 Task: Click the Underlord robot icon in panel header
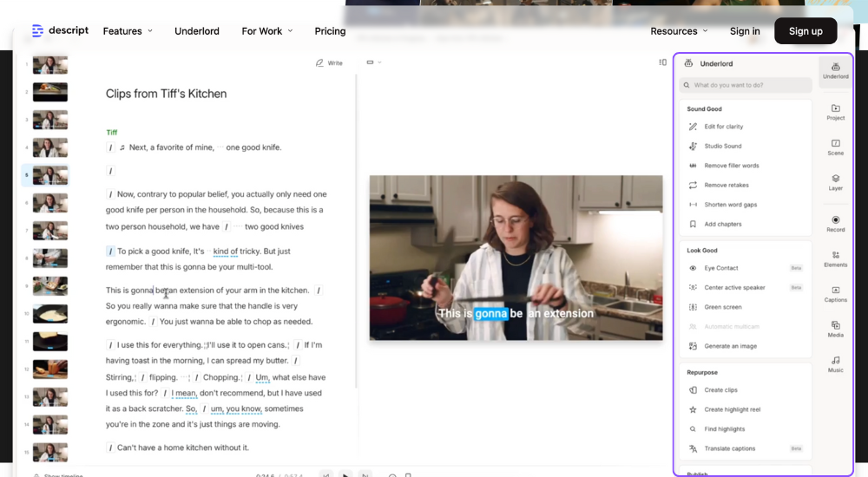point(688,63)
